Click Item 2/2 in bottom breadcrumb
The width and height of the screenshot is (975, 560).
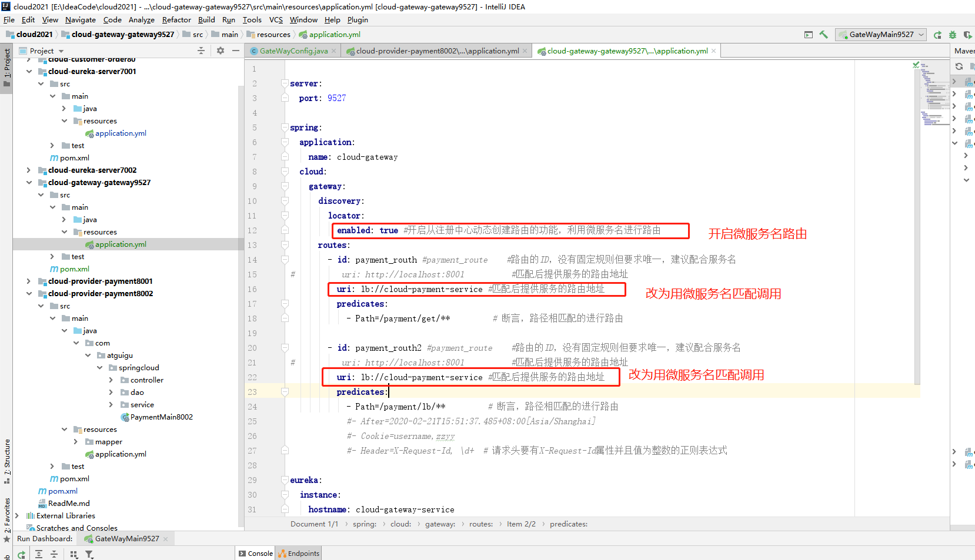coord(521,524)
